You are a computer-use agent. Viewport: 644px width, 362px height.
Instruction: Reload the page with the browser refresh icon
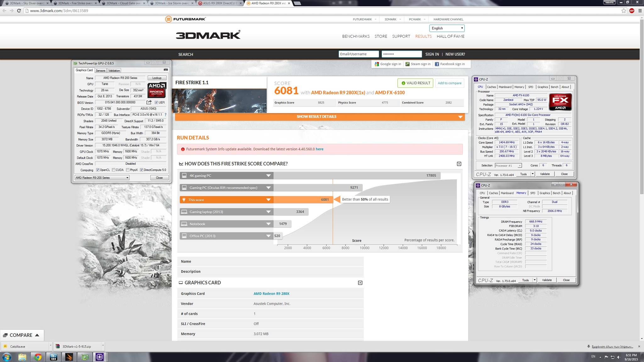[19, 11]
